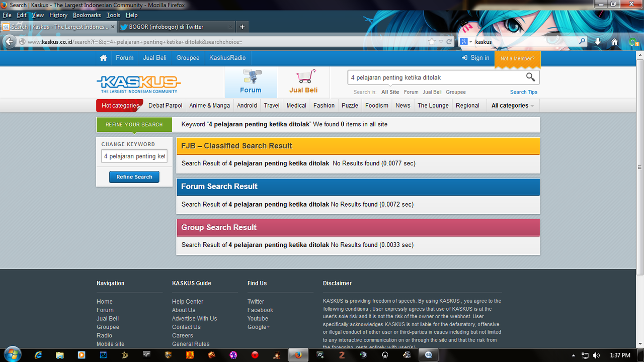Open the Debat Parpol category
This screenshot has height=362, width=644.
pyautogui.click(x=166, y=106)
